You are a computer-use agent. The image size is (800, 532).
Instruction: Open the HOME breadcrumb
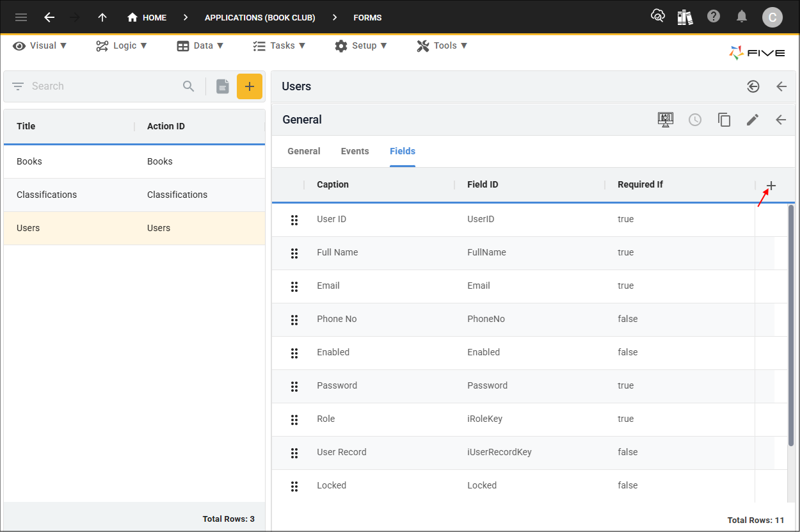[147, 17]
